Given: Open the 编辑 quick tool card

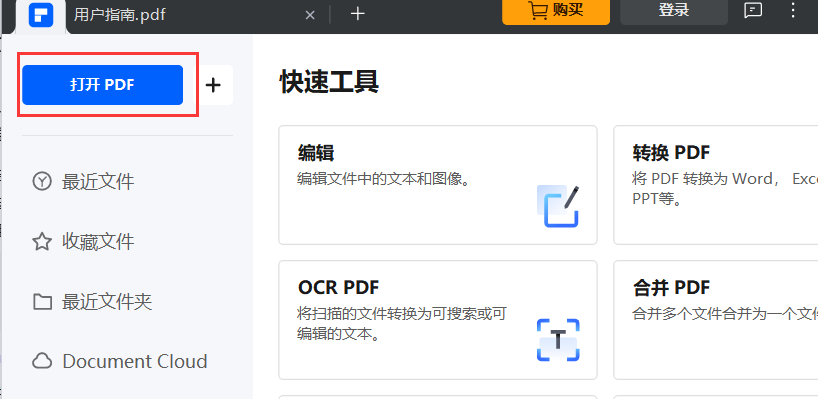Looking at the screenshot, I should click(438, 185).
